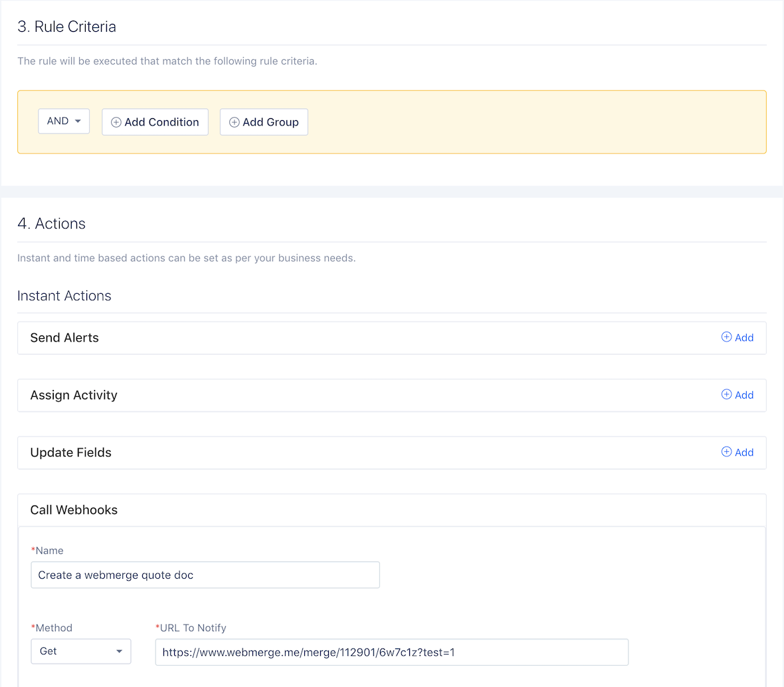
Task: Click the plus icon in Add Condition
Action: (116, 122)
